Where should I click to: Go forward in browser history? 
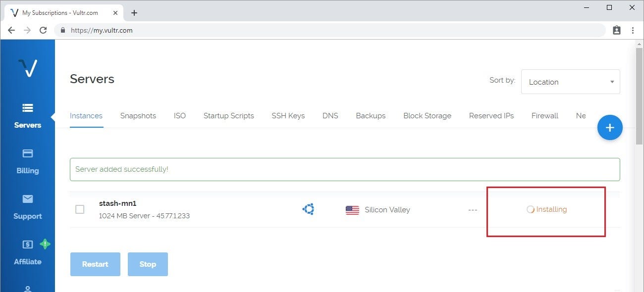[27, 30]
